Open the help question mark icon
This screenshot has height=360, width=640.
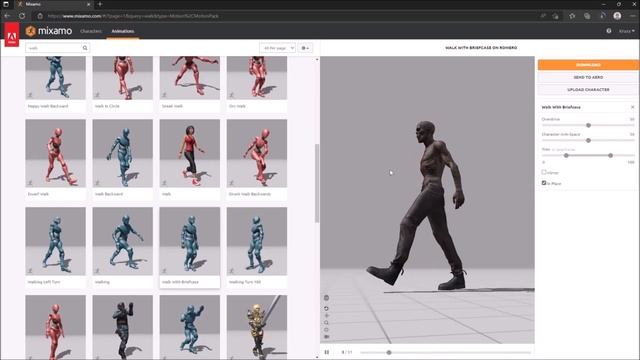[x=609, y=31]
